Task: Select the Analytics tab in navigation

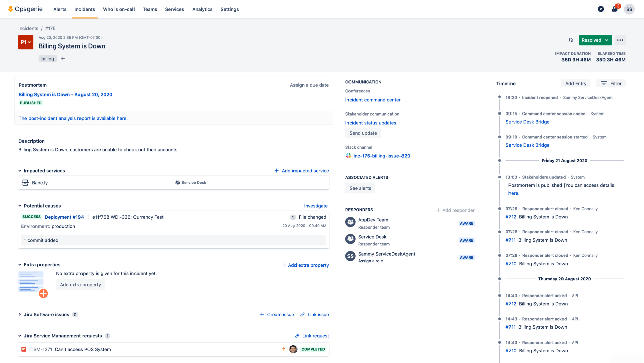Action: pyautogui.click(x=201, y=9)
